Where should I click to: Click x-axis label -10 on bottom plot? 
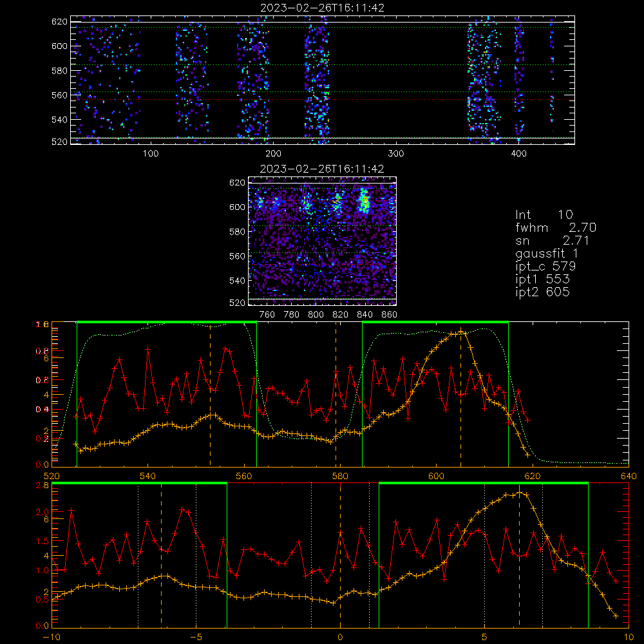(x=52, y=638)
